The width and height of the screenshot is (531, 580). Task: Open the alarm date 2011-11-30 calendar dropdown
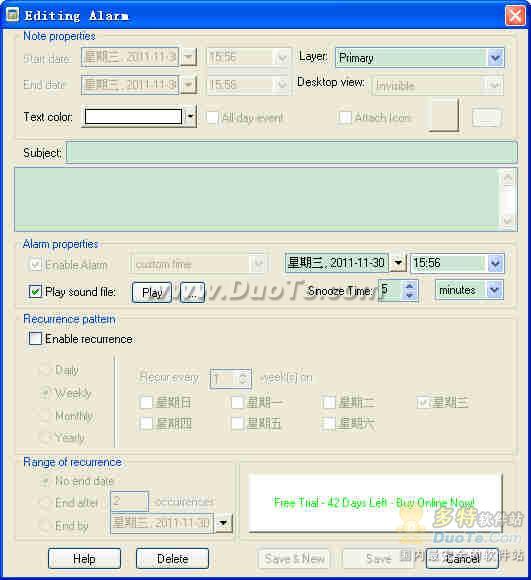398,263
